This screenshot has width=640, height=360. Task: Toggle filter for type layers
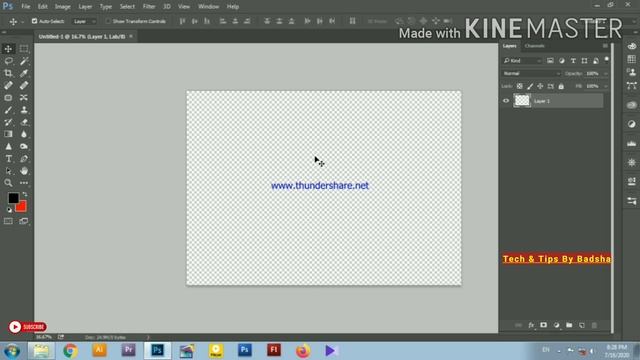(573, 60)
